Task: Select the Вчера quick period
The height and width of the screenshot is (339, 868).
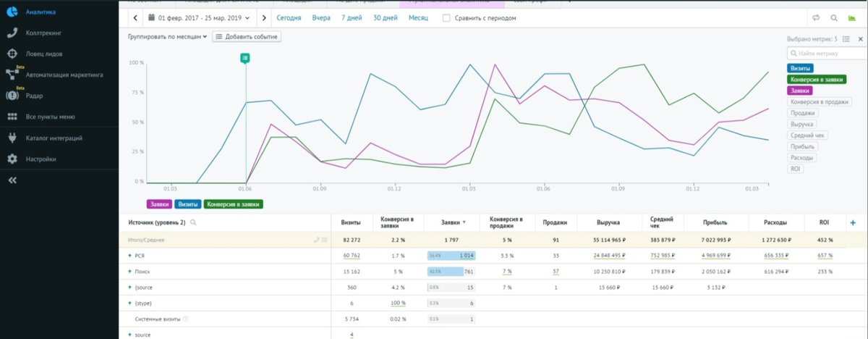Action: coord(321,17)
